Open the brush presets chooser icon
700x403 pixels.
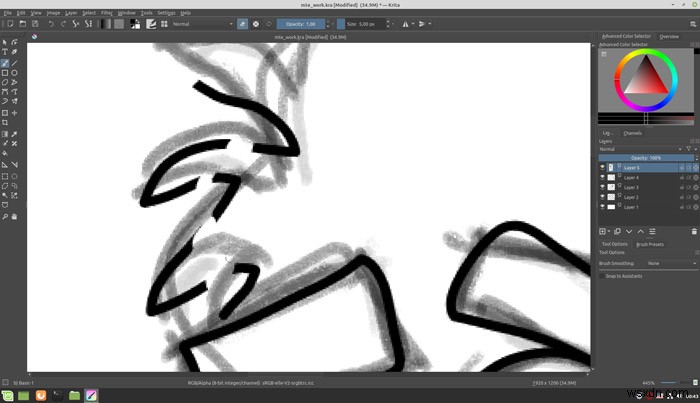click(x=164, y=24)
